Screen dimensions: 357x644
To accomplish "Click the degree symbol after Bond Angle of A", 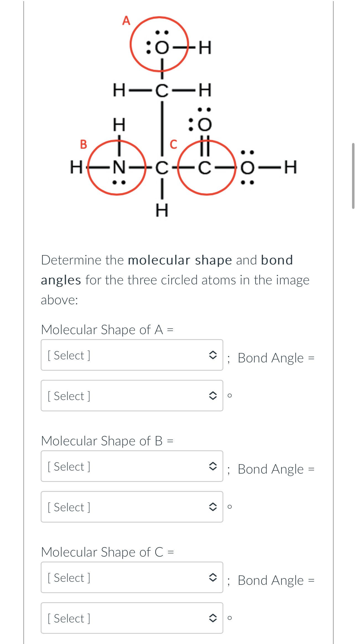I will pos(229,396).
